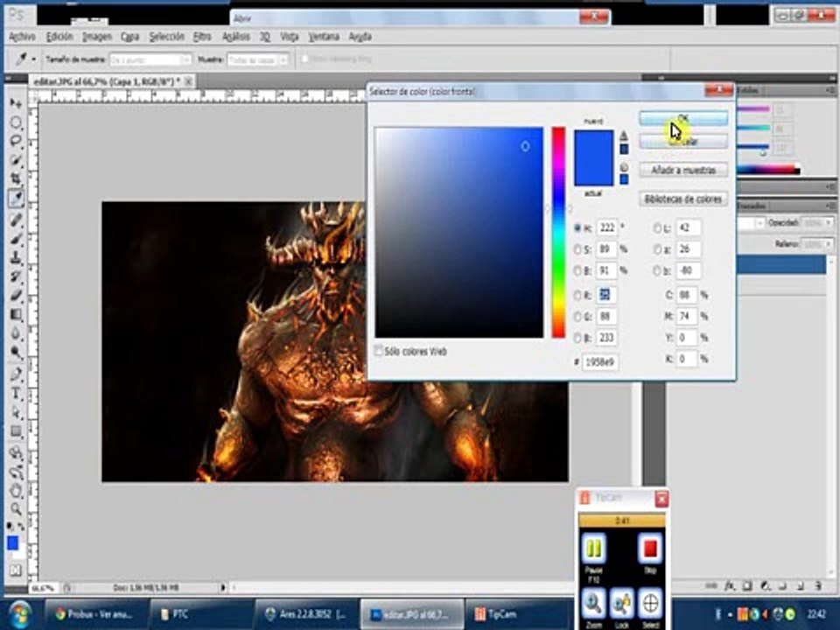Viewport: 840px width, 630px height.
Task: Click the web-safe color cube icon
Action: (x=624, y=167)
